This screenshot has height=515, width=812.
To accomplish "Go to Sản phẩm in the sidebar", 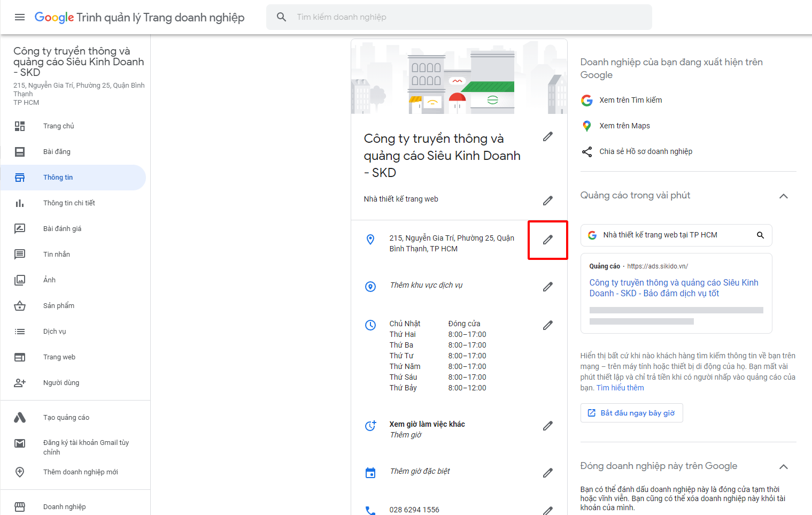I will click(x=59, y=306).
